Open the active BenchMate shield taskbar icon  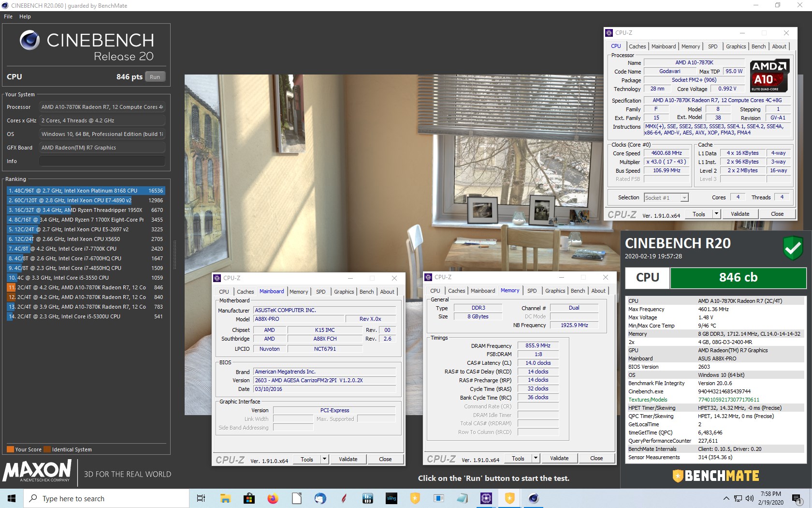(510, 498)
